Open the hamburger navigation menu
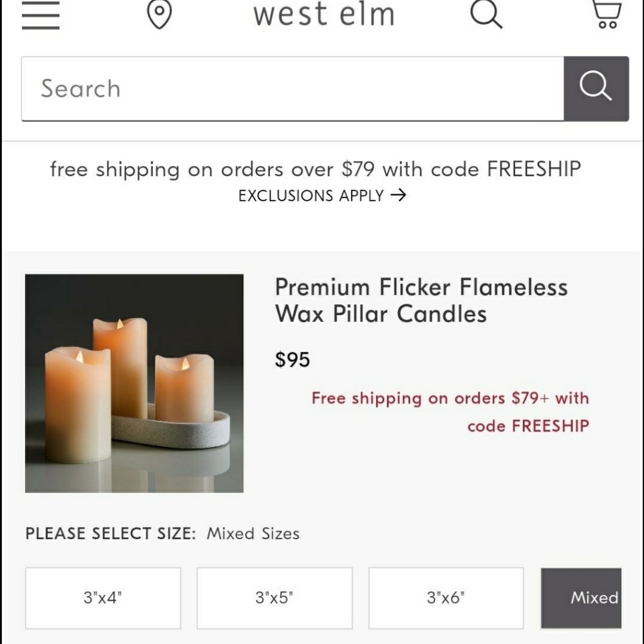Image resolution: width=644 pixels, height=644 pixels. (41, 16)
